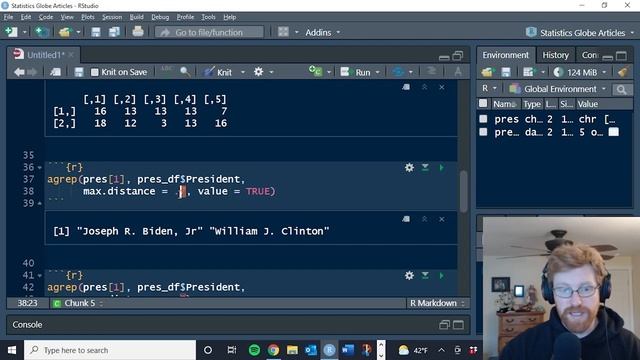640x360 pixels.
Task: Open the Windows Start menu
Action: [12, 350]
